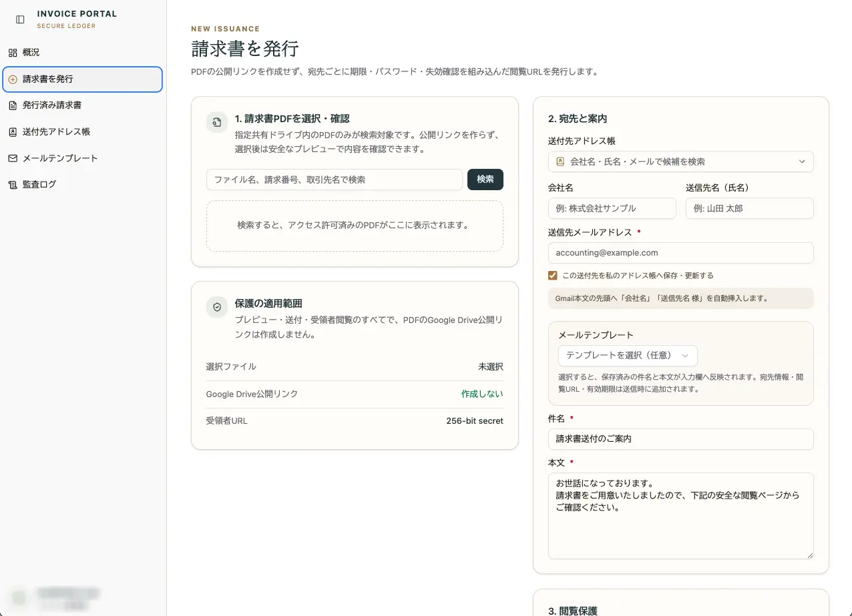Expand the chevron of the address book dropdown
The image size is (852, 616).
pyautogui.click(x=802, y=162)
